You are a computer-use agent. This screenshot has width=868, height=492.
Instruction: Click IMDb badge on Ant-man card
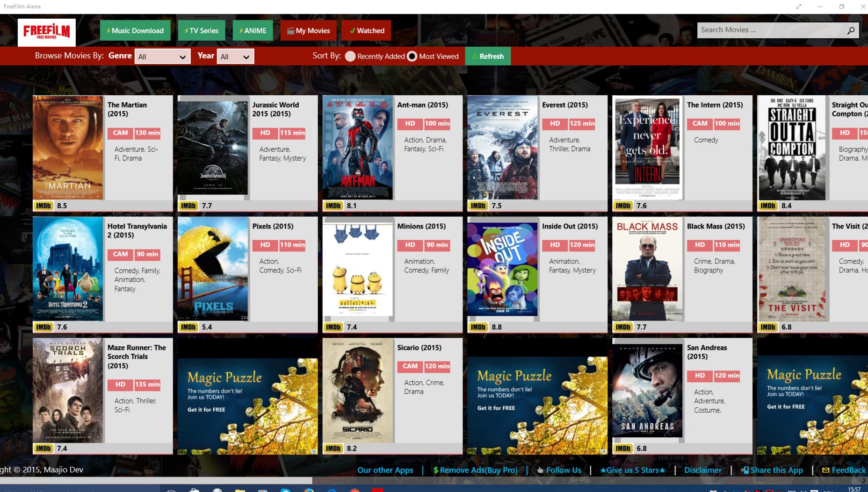click(333, 206)
